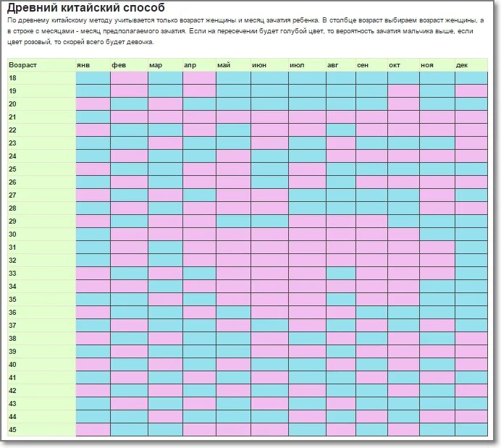This screenshot has height=448, width=501.
Task: Click the blue cell for age 45, дек
Action: 471,430
